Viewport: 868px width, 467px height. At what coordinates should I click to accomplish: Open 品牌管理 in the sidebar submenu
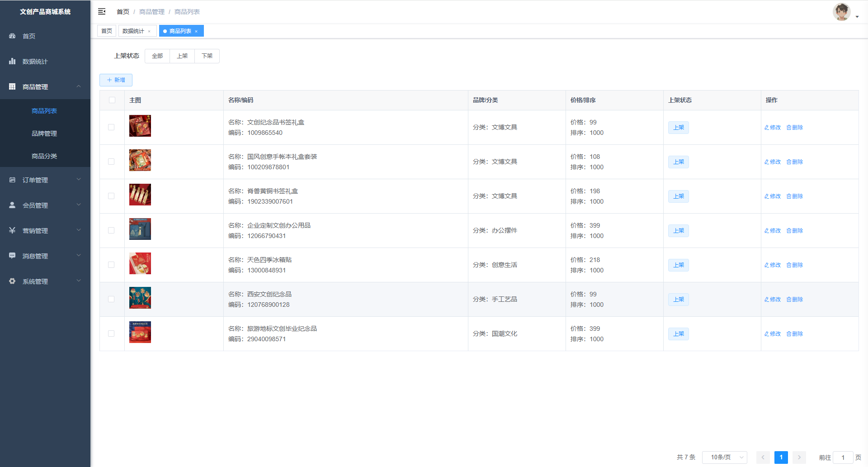(x=44, y=133)
